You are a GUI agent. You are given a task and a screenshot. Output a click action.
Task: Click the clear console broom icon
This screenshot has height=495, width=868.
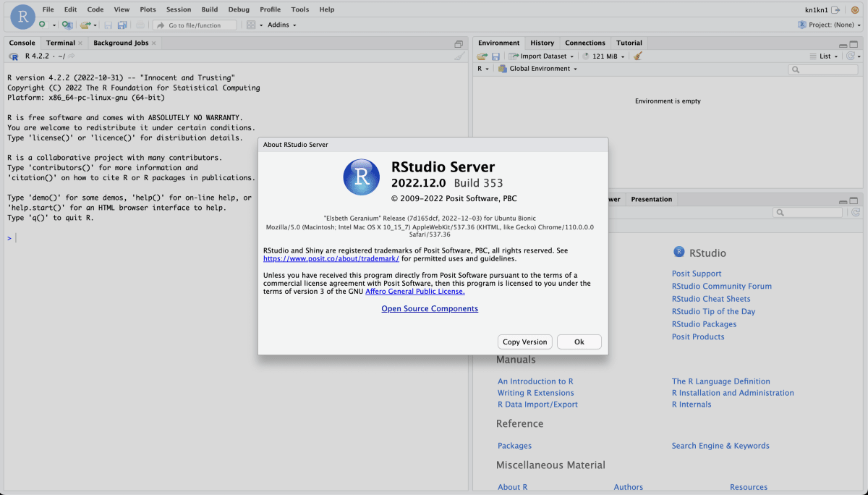click(x=459, y=56)
